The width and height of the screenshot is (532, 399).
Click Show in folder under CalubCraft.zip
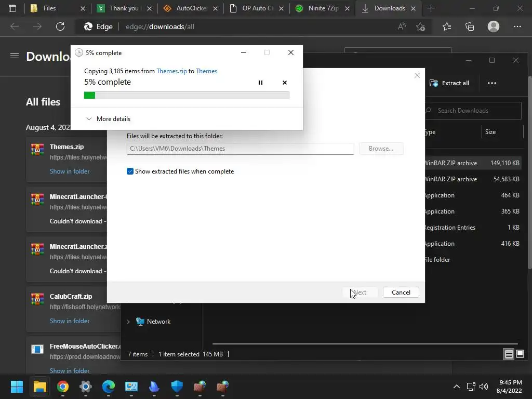pos(70,321)
